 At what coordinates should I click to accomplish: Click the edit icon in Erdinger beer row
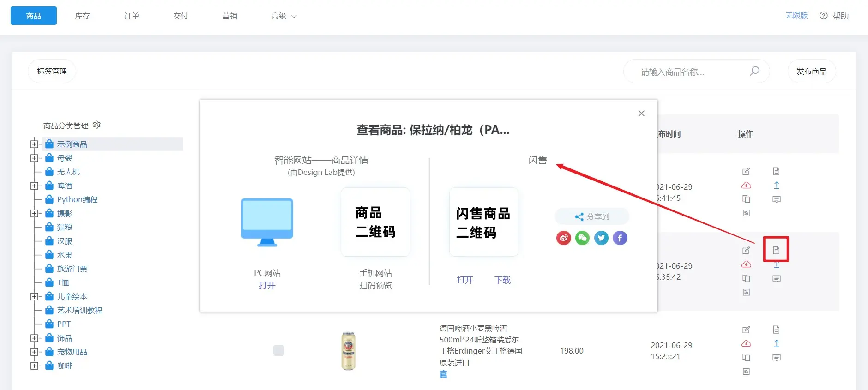pos(746,330)
